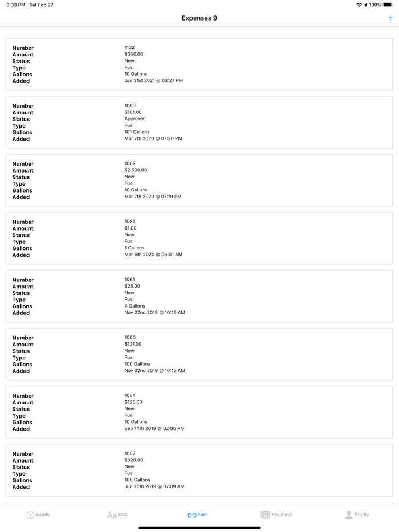The width and height of the screenshot is (399, 532).
Task: Tap the battery indicator icon
Action: point(386,5)
